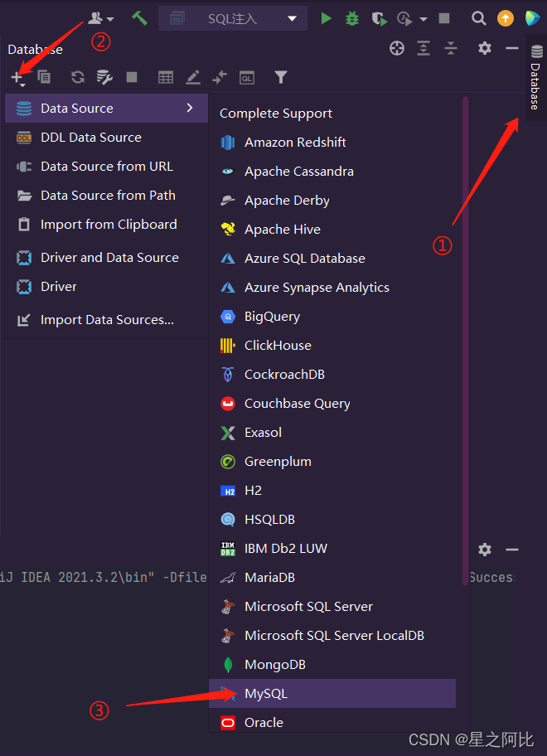Choose Data Source from URL
This screenshot has width=547, height=756.
(x=107, y=167)
